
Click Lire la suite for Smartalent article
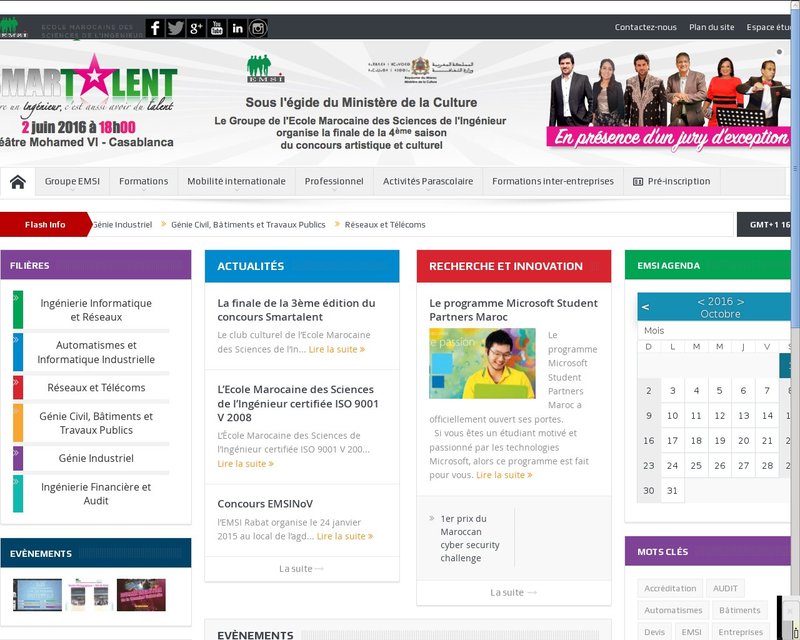coord(337,349)
